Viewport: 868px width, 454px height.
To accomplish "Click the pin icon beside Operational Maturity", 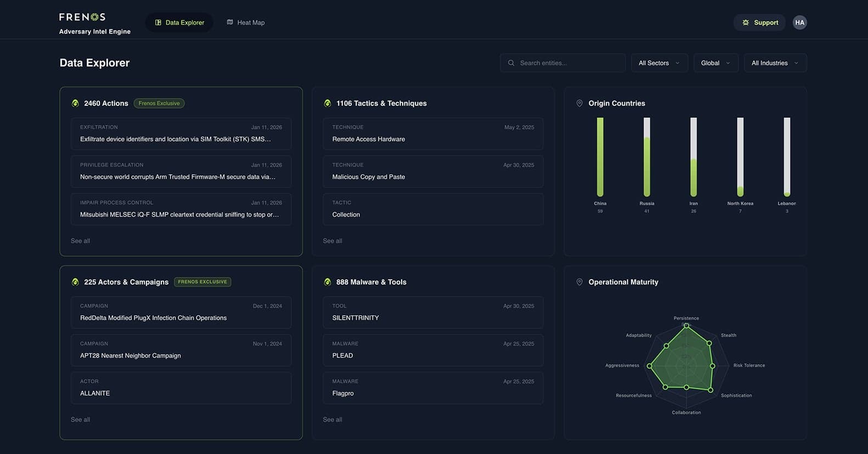I will 579,282.
